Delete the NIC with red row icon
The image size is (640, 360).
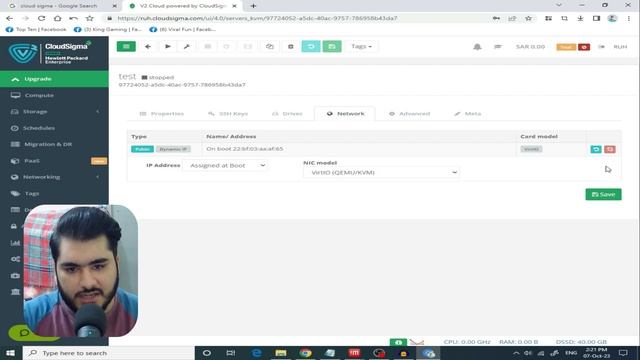610,149
